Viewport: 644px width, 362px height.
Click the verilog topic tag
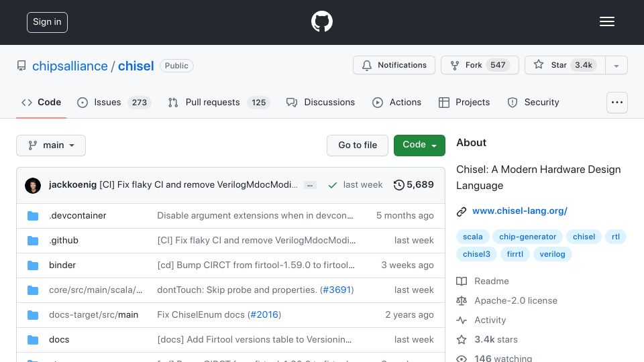click(552, 254)
